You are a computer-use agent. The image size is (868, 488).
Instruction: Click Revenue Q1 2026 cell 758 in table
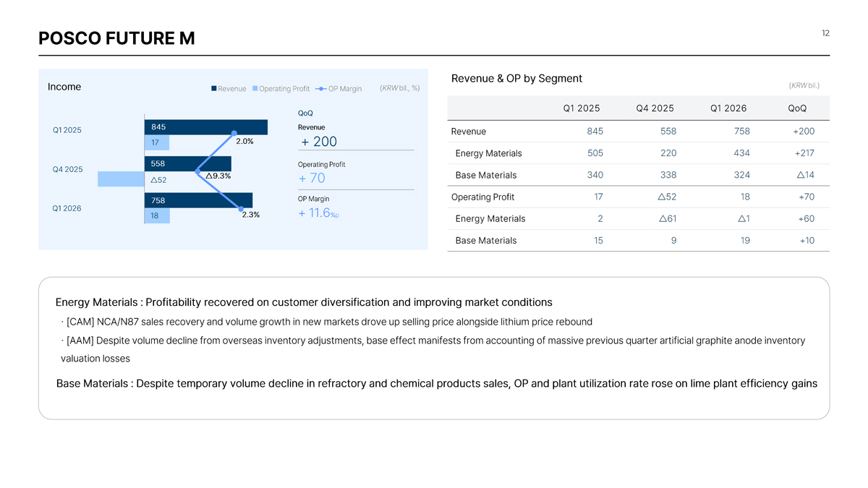(x=741, y=132)
